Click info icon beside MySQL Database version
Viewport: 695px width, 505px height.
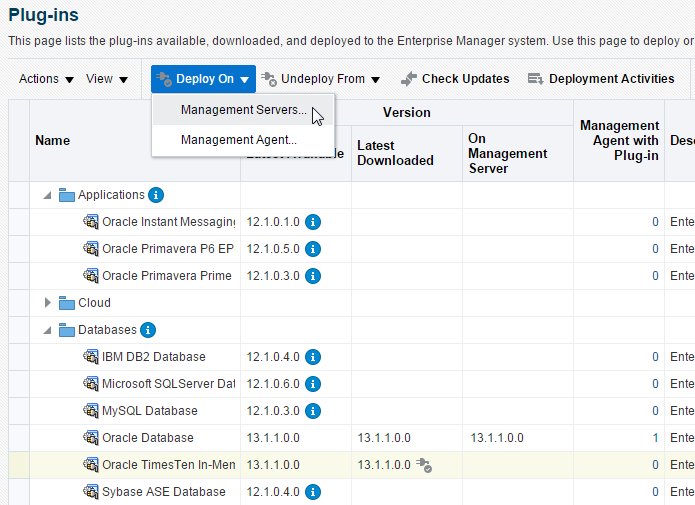click(313, 411)
